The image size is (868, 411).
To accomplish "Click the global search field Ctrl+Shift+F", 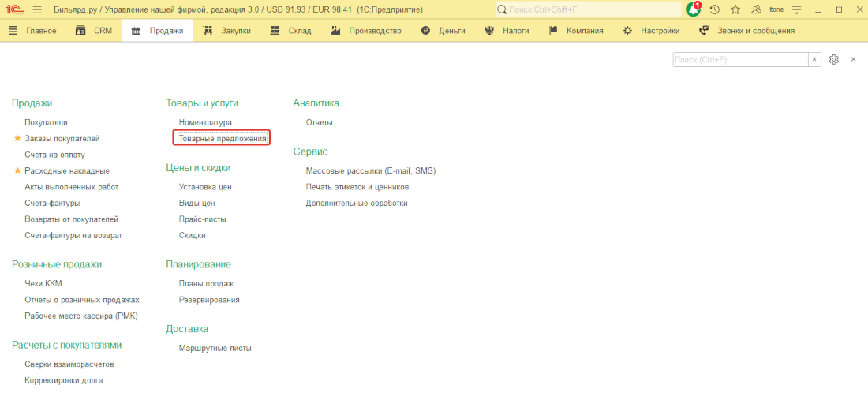I will point(588,9).
